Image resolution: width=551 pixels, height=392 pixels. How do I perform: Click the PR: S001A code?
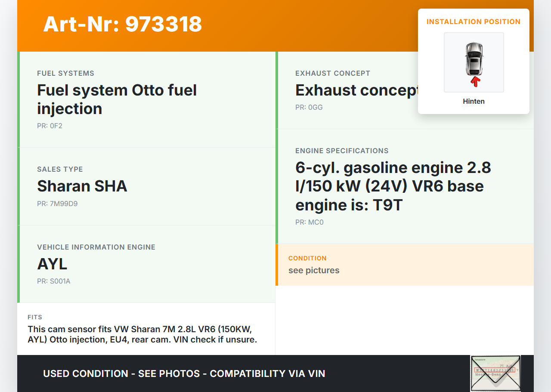point(53,281)
